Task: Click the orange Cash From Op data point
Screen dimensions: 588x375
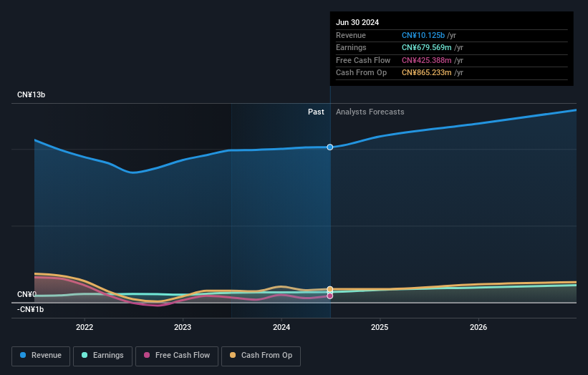Action: pos(330,289)
